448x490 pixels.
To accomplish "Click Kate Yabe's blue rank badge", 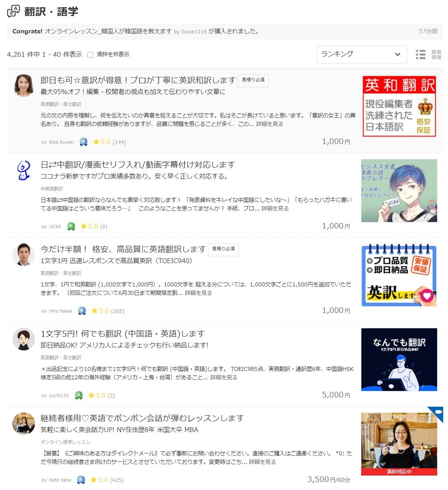I will coord(81,480).
